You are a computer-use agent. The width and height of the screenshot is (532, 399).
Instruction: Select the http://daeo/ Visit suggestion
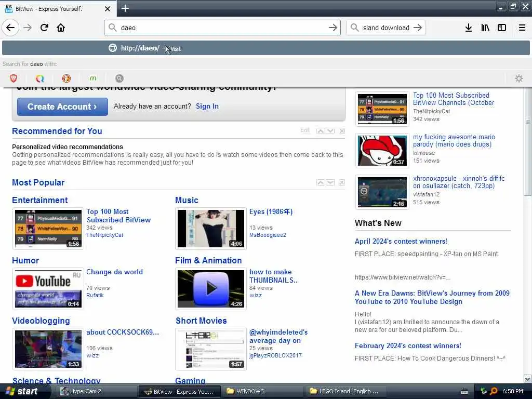pyautogui.click(x=265, y=48)
